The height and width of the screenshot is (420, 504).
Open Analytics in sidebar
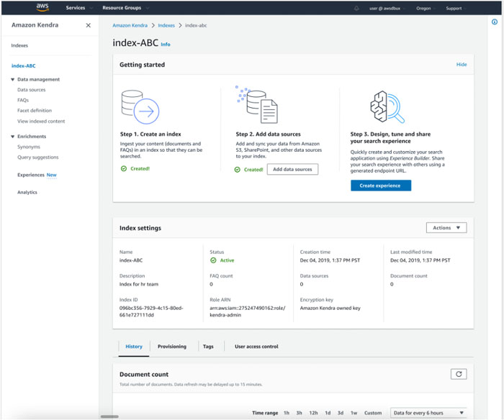pos(27,192)
